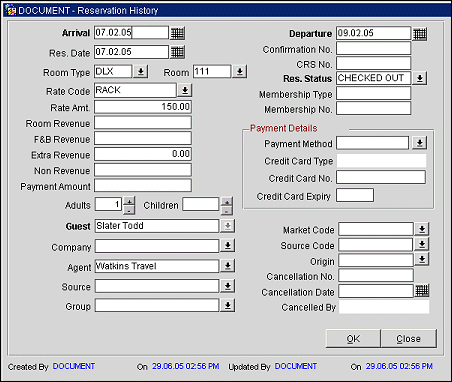
Task: Click the Membership Type field
Action: pyautogui.click(x=373, y=93)
